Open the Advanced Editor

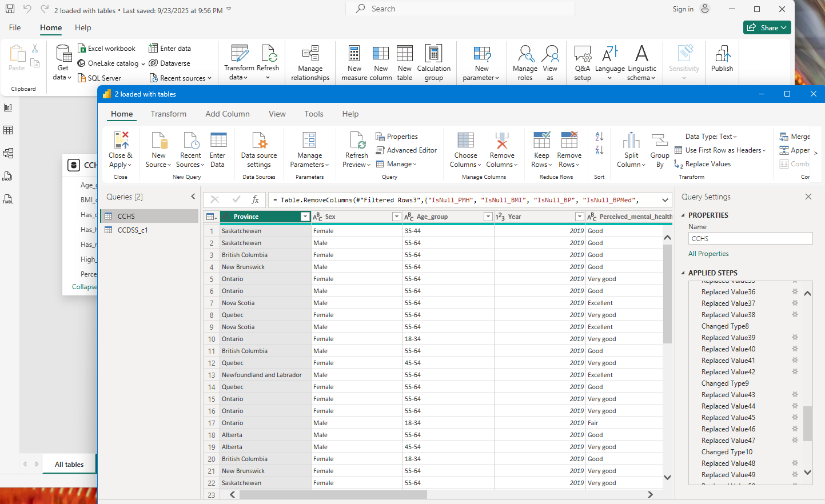click(406, 150)
